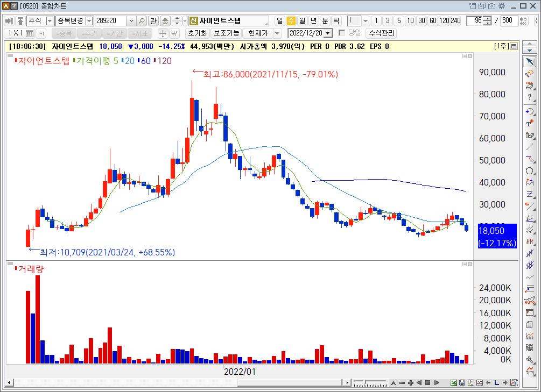541x392 pixels.
Task: Collapse the [1주] pane toggle icon
Action: [514, 46]
